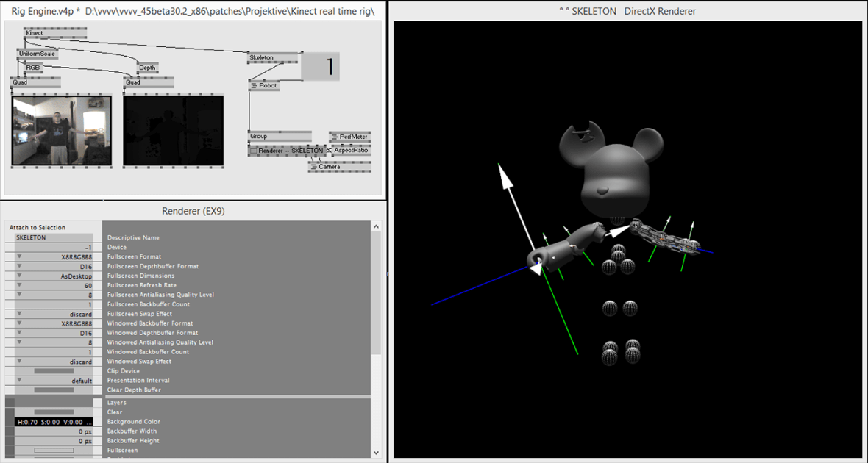Click the Background Color label
Screen dimensions: 868x463
pos(134,422)
